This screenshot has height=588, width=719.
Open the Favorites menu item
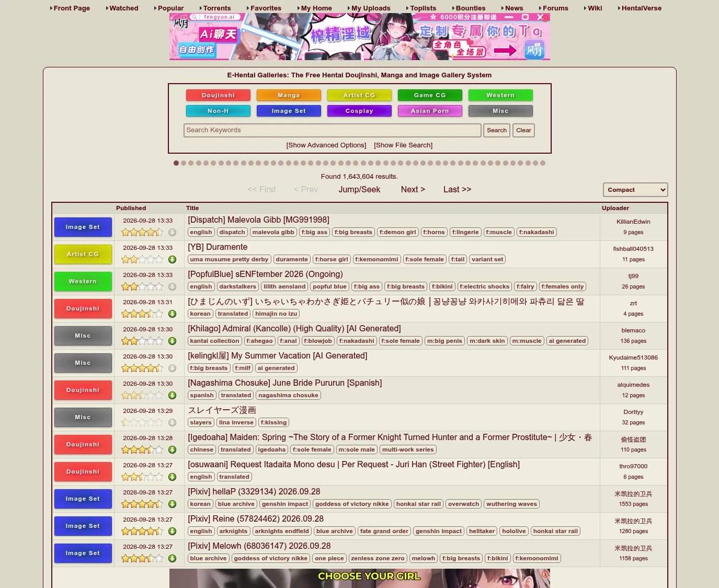pyautogui.click(x=266, y=8)
